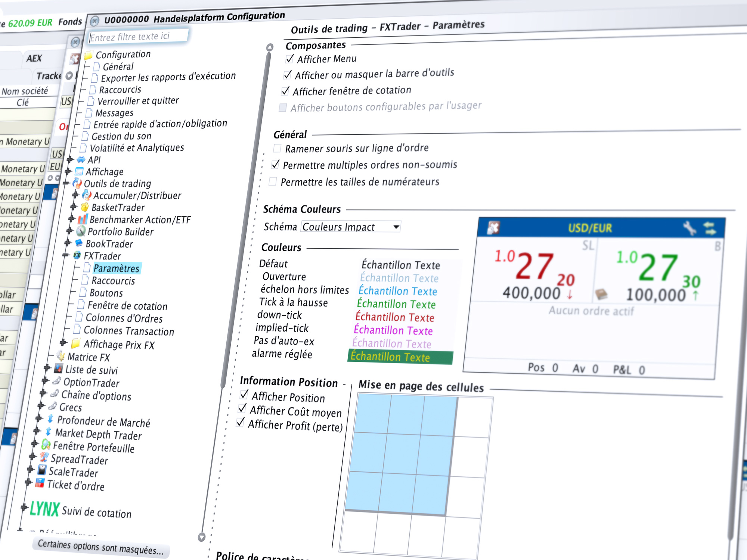Click the alarme réglée green sample swatch
Viewport: 747px width, 560px height.
pos(400,357)
